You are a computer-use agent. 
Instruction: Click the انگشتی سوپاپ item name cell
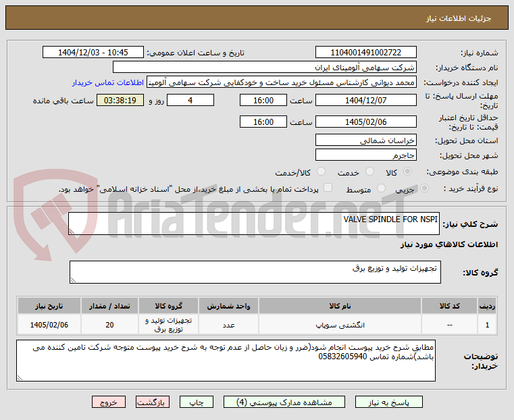pyautogui.click(x=340, y=325)
